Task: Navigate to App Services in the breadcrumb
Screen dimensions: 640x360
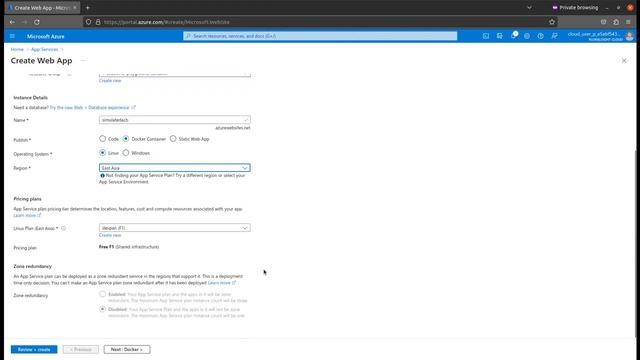Action: point(44,49)
